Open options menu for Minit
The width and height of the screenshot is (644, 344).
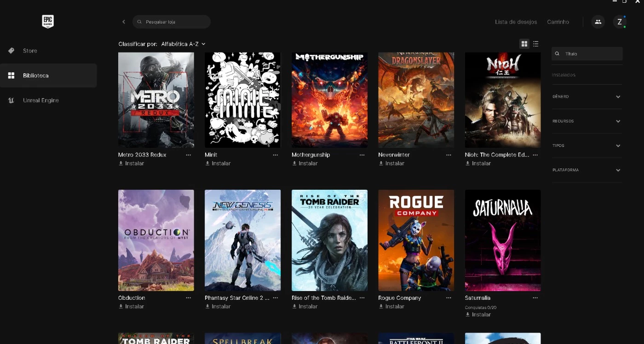click(276, 155)
